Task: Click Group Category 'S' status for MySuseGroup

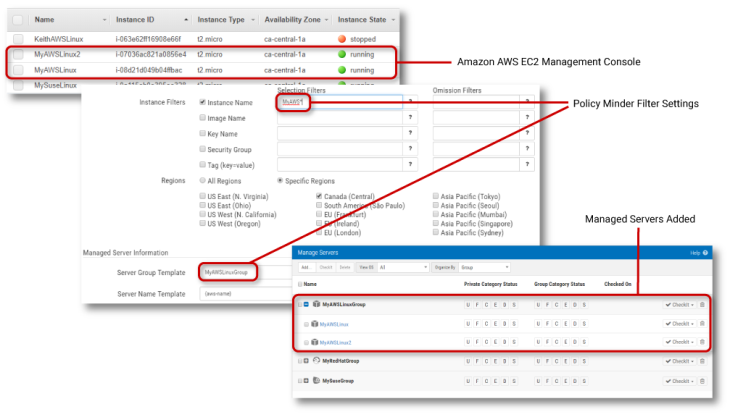Action: point(584,381)
